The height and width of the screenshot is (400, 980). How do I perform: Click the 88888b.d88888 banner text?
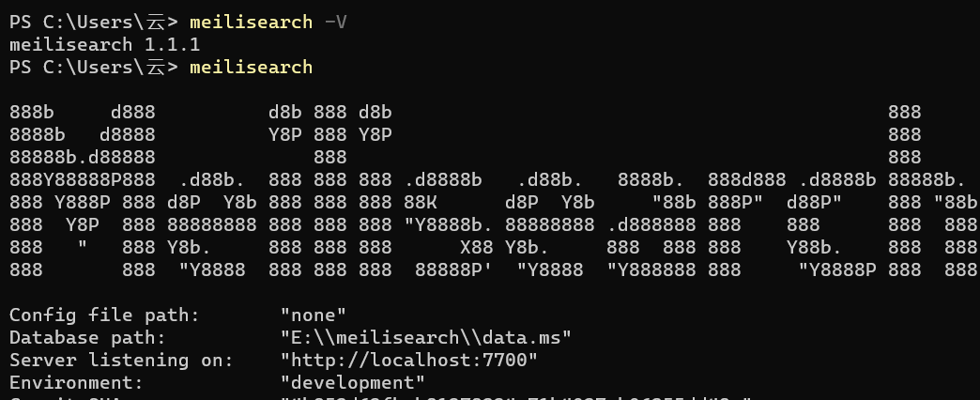[x=82, y=158]
